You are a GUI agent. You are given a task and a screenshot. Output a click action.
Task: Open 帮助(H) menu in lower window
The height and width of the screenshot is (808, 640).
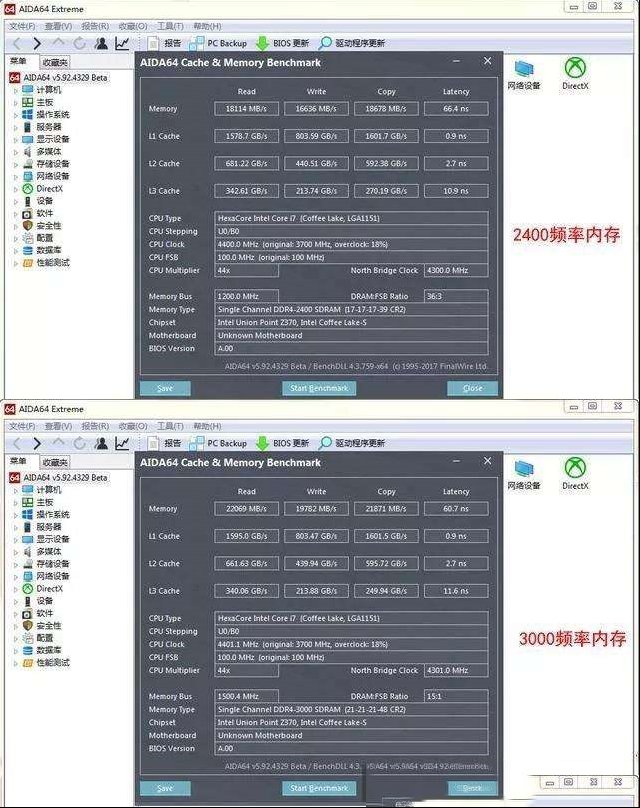(207, 426)
